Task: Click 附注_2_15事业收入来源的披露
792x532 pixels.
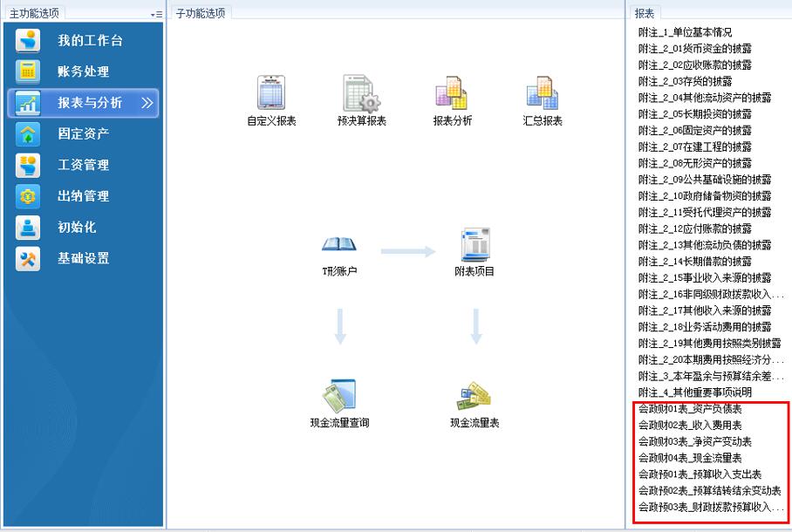Action: pos(705,278)
